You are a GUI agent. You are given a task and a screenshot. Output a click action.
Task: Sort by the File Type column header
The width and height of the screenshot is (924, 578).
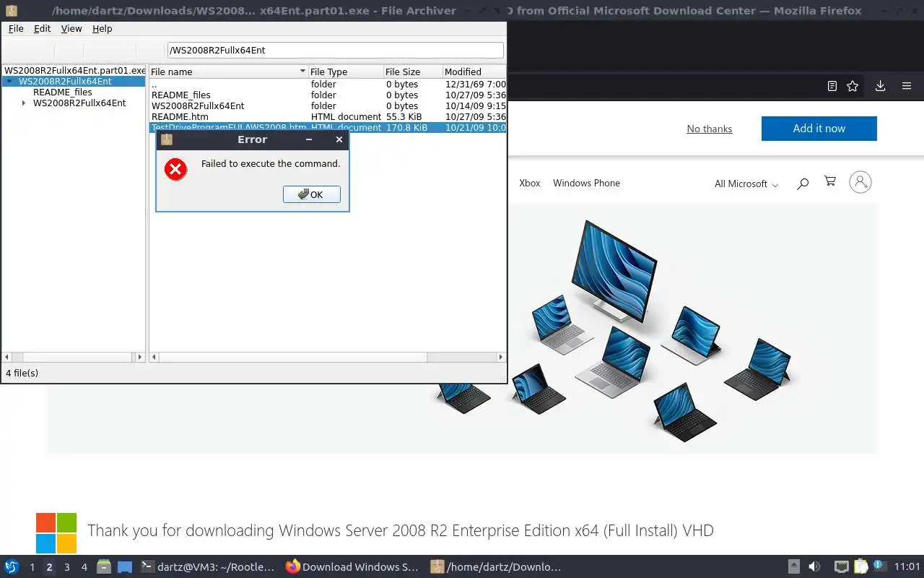point(345,72)
